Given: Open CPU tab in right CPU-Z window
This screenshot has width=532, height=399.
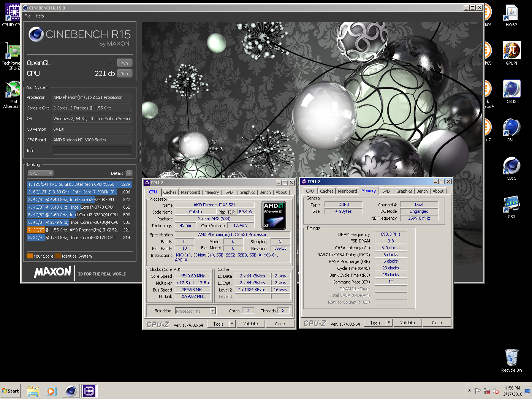Looking at the screenshot, I should tap(310, 191).
